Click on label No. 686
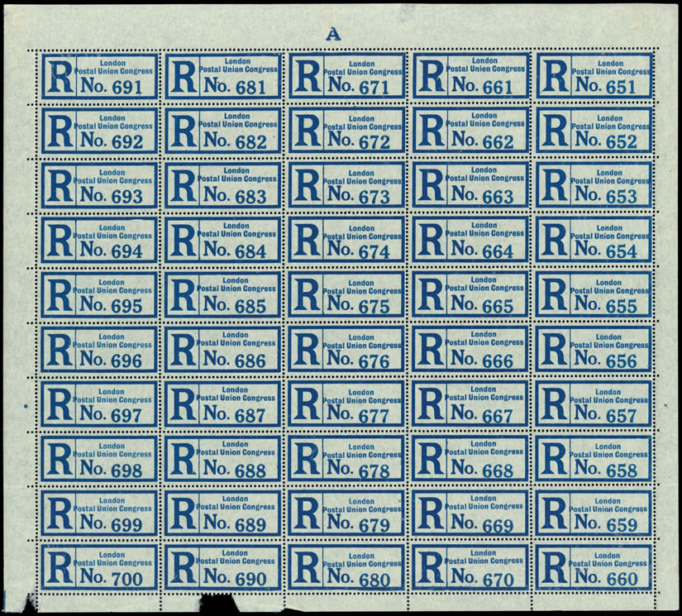The height and width of the screenshot is (616, 682). point(222,350)
